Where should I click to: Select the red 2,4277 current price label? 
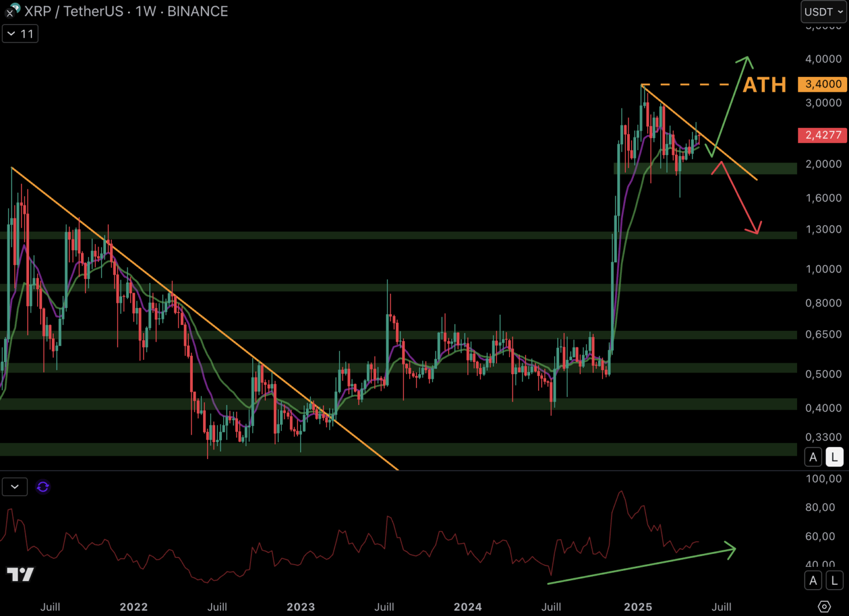click(x=823, y=135)
